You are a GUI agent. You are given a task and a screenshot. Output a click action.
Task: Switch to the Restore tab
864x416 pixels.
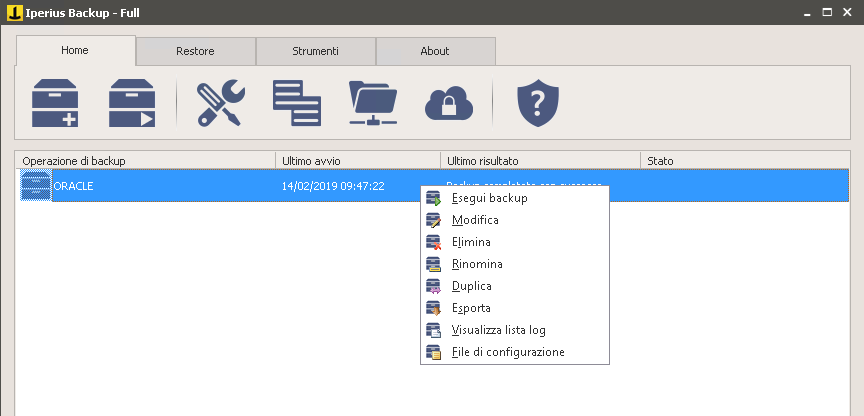196,51
